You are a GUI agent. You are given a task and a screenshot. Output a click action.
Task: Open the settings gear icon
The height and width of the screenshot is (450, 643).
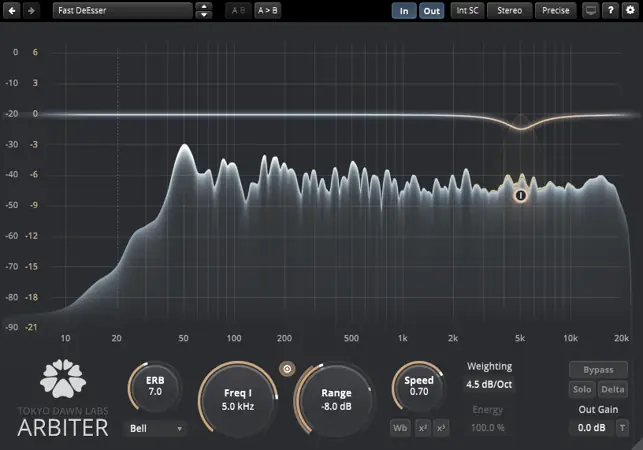[x=629, y=11]
